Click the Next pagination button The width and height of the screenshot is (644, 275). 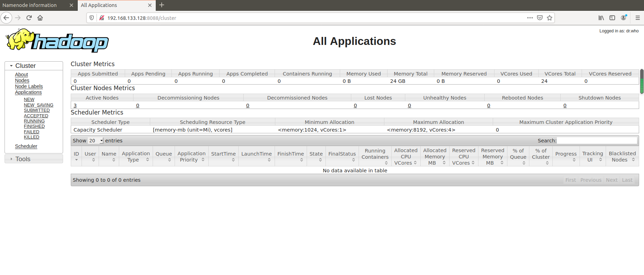612,180
